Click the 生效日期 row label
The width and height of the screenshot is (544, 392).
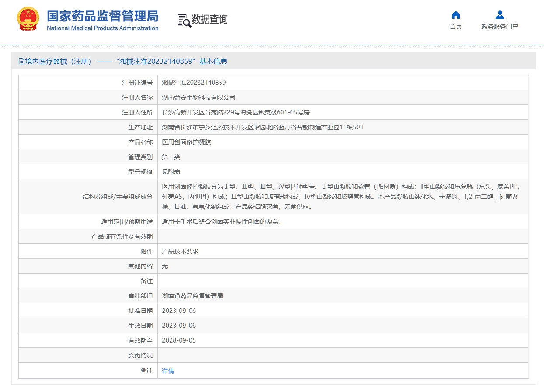point(140,326)
